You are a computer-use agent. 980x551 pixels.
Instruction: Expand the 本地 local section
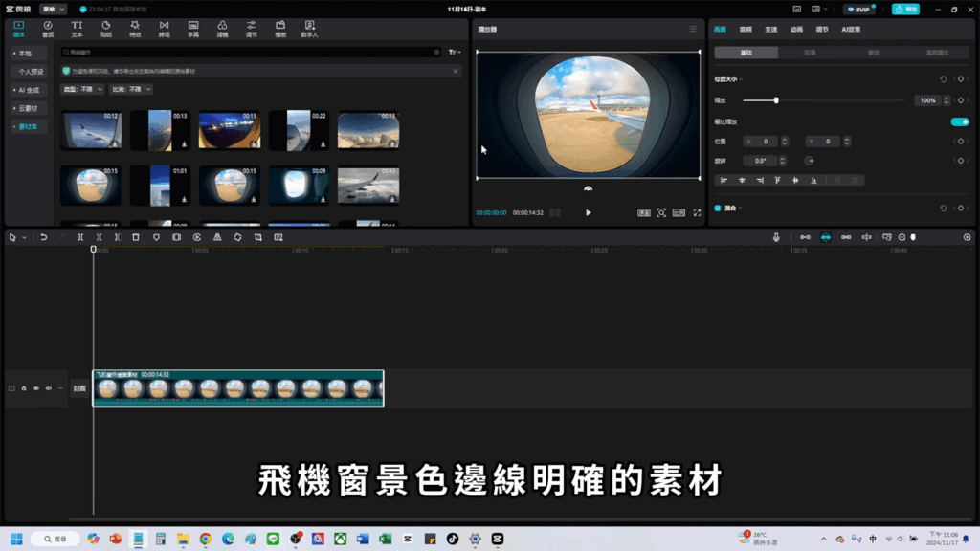(x=29, y=54)
